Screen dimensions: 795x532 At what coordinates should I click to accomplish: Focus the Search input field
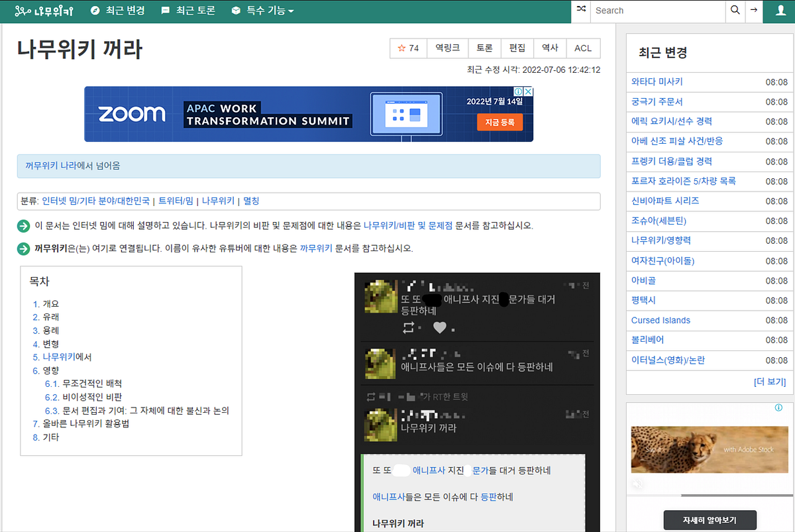[x=658, y=11]
